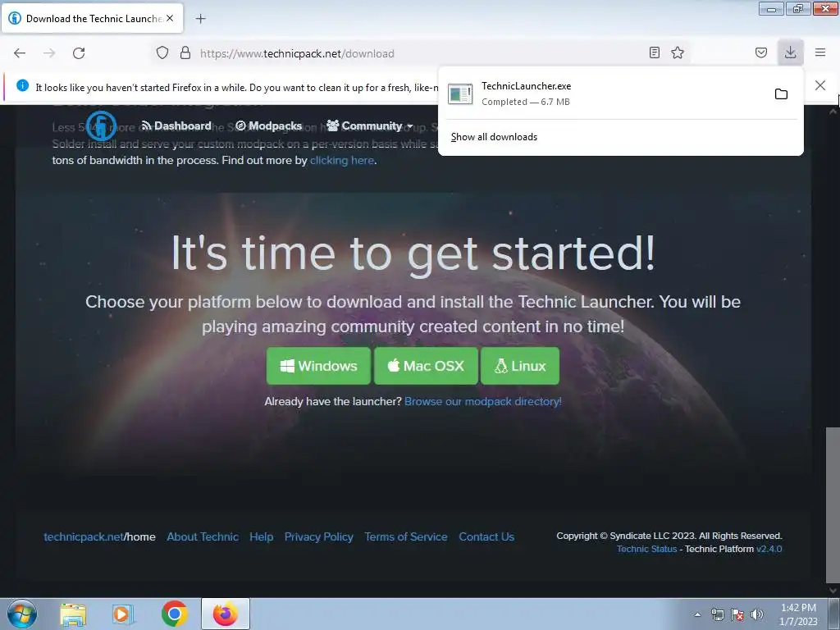Toggle the Downloads toolbar button

[791, 52]
